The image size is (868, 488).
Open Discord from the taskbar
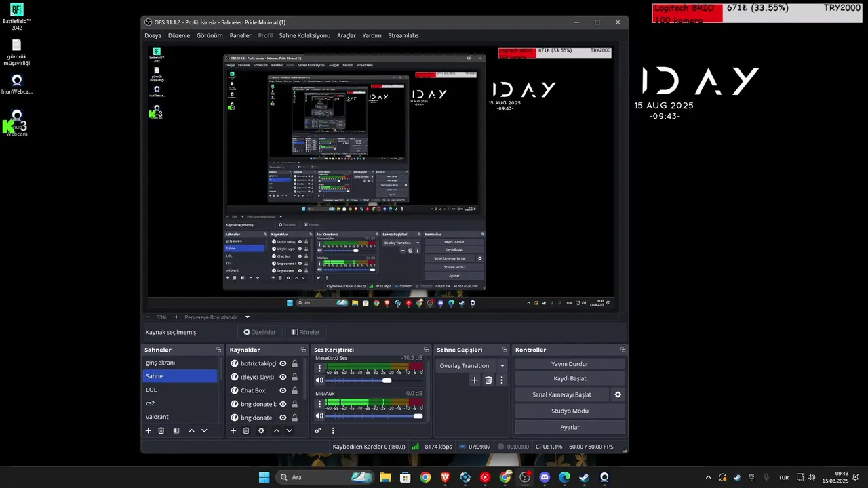tap(545, 477)
